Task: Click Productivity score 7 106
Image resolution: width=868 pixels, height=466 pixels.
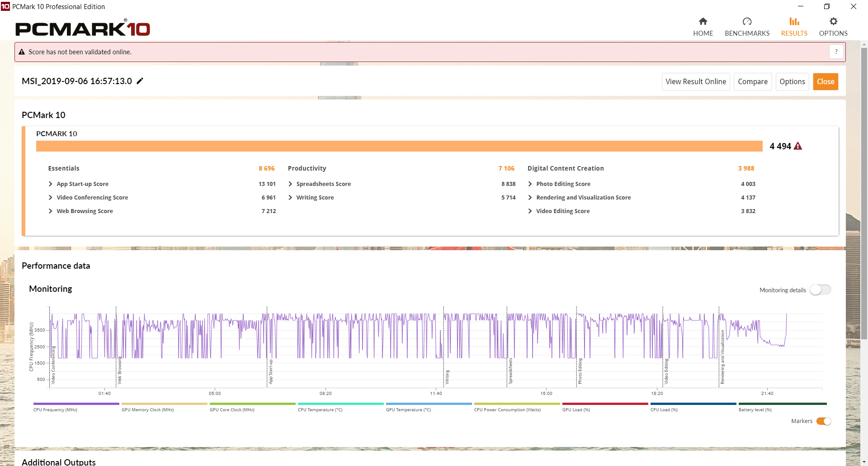Action: pyautogui.click(x=506, y=168)
